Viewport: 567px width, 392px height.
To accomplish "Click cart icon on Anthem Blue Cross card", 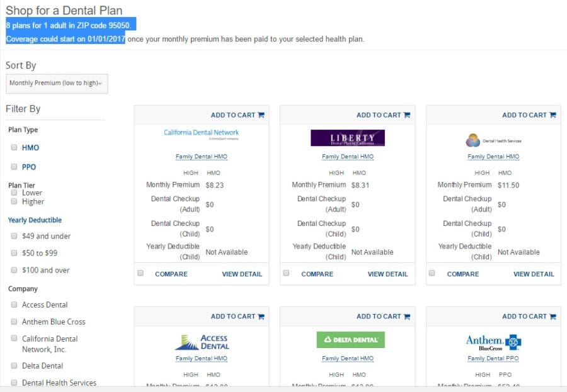I will coord(553,316).
